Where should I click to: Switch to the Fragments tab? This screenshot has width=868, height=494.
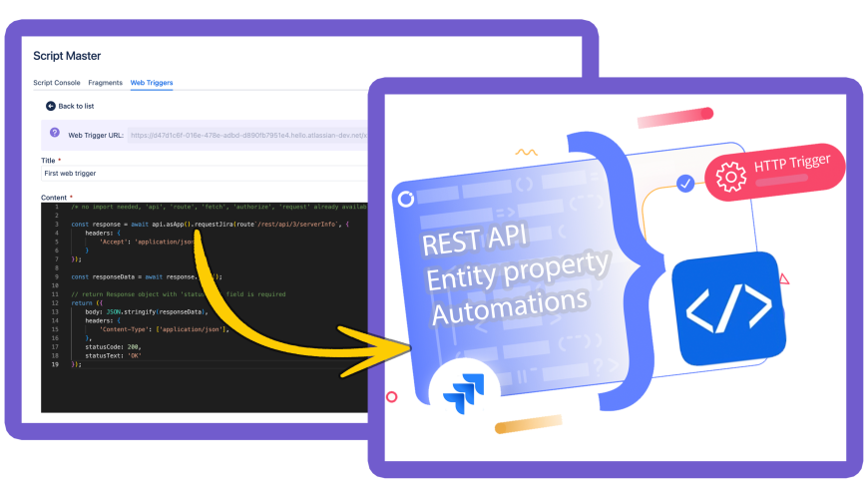point(105,83)
